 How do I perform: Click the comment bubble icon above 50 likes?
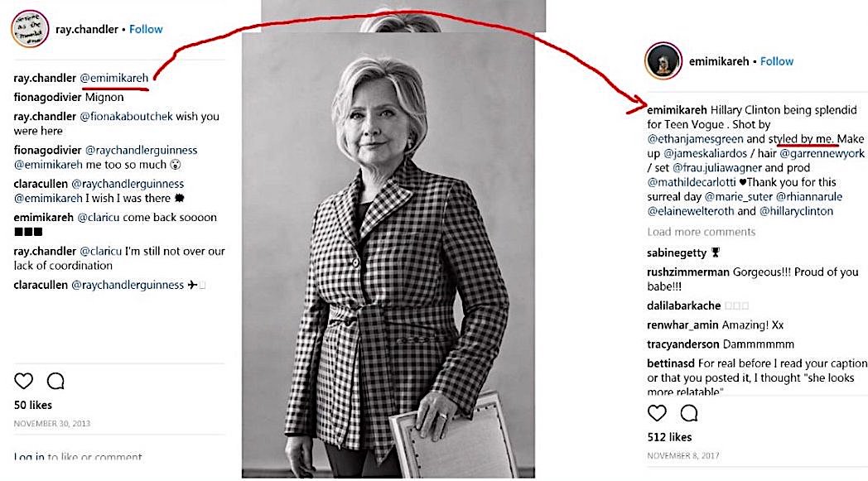click(55, 381)
